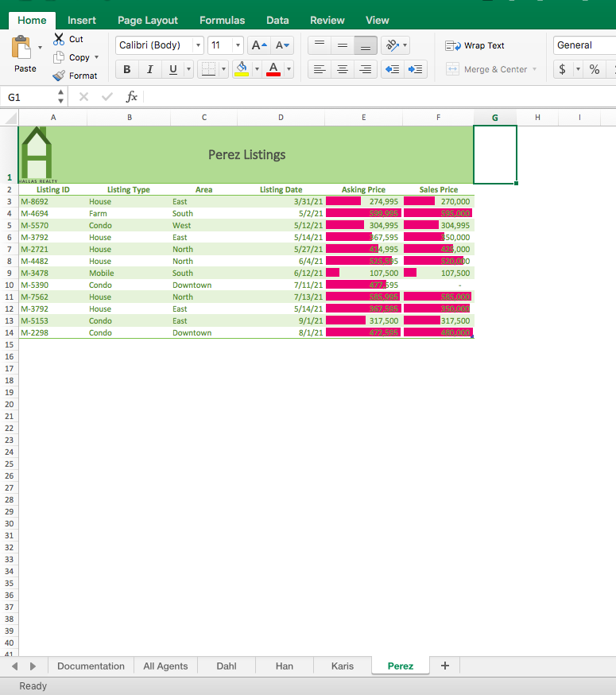Image resolution: width=616 pixels, height=695 pixels.
Task: Switch to the Documentation sheet
Action: pyautogui.click(x=91, y=666)
